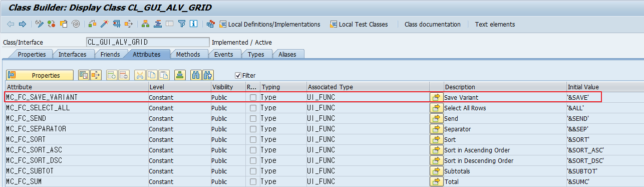Toggle Read-Only checkbox for MC_FC_SUBTOT

click(253, 171)
